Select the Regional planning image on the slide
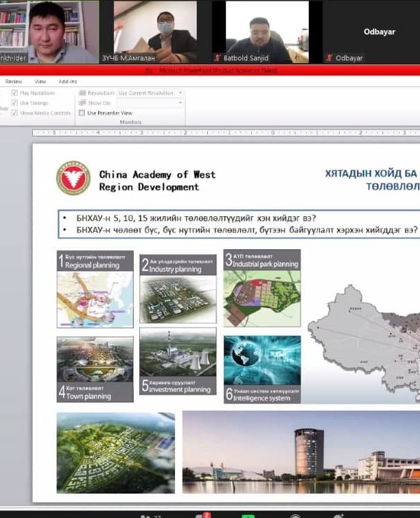The height and width of the screenshot is (518, 420). 94,289
